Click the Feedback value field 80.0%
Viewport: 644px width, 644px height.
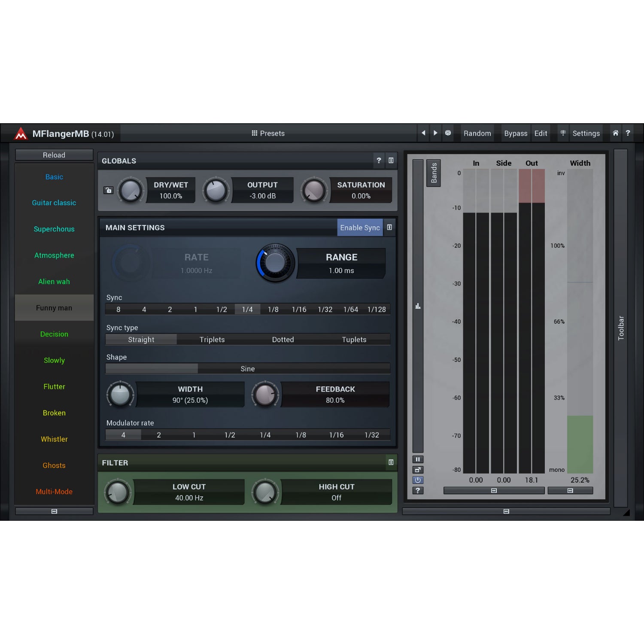coord(335,400)
